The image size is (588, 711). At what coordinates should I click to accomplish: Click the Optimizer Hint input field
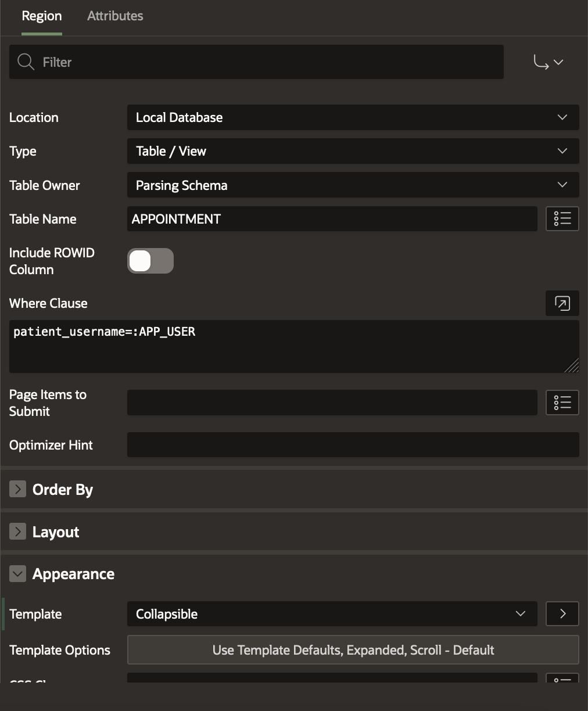[x=353, y=445]
